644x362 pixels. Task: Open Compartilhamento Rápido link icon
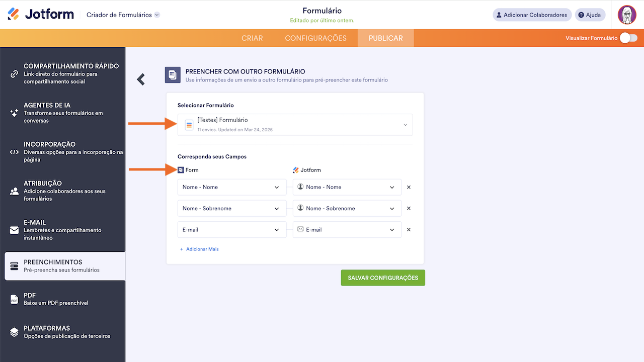pyautogui.click(x=14, y=74)
